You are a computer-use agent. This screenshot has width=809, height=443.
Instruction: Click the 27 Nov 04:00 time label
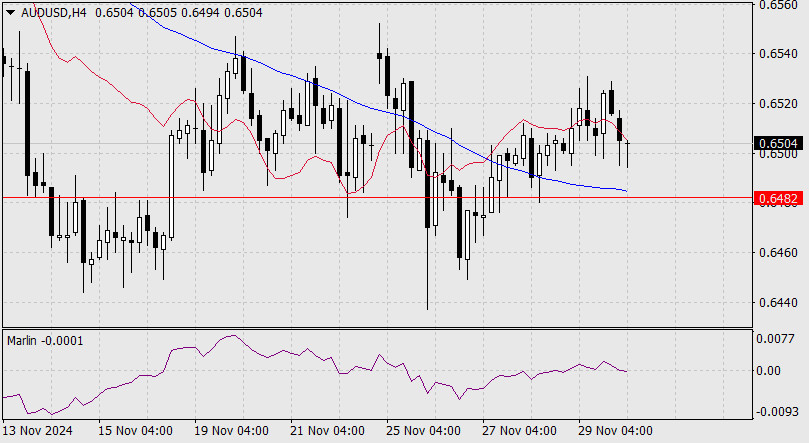pos(519,431)
